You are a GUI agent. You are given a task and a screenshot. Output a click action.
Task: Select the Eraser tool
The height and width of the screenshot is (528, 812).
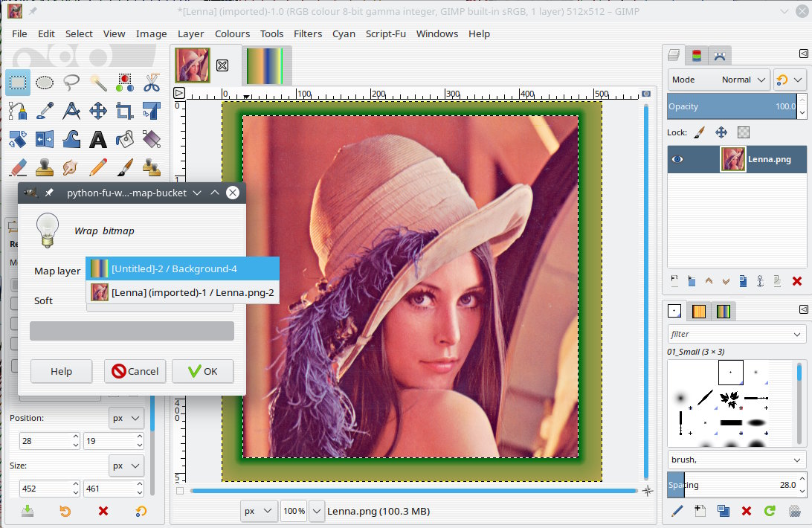18,167
